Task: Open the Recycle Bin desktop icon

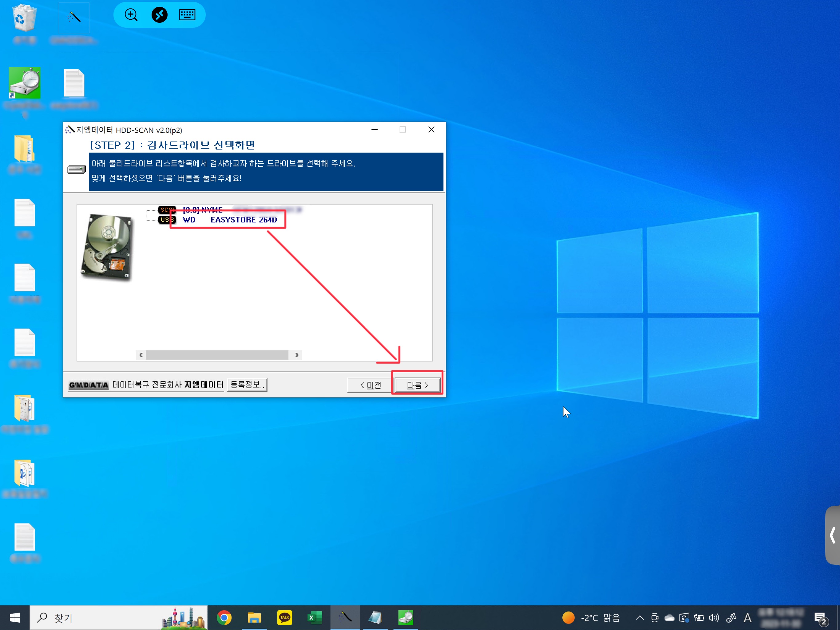Action: coord(25,18)
